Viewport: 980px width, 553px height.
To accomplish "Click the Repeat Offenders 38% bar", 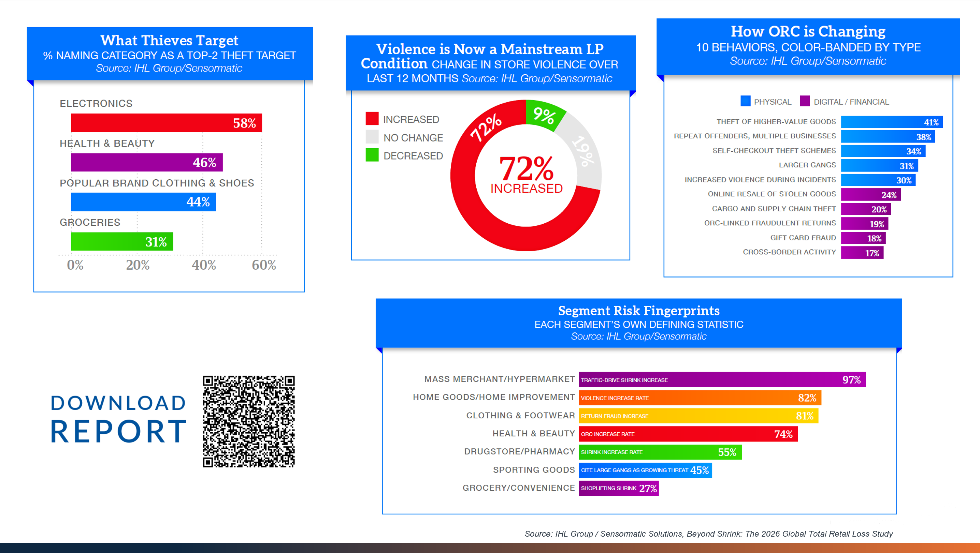I will (888, 137).
